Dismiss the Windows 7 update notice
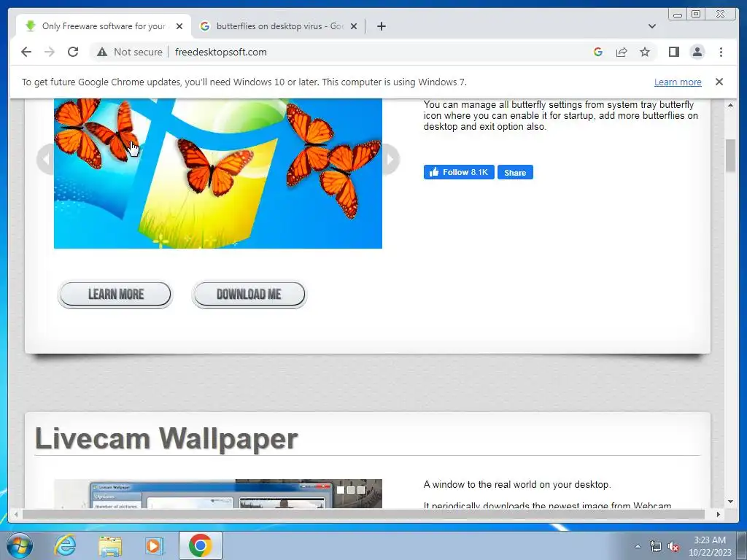 719,82
